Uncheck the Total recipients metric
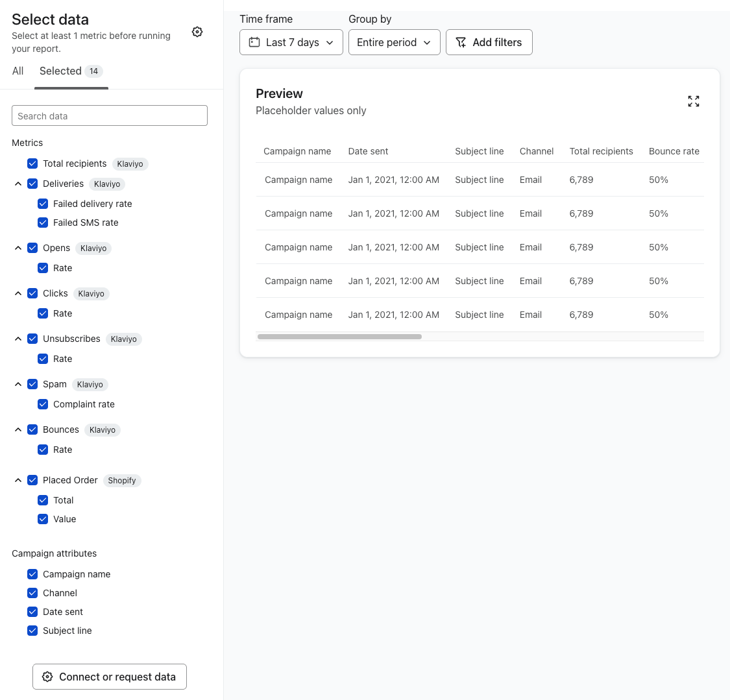 pos(32,163)
